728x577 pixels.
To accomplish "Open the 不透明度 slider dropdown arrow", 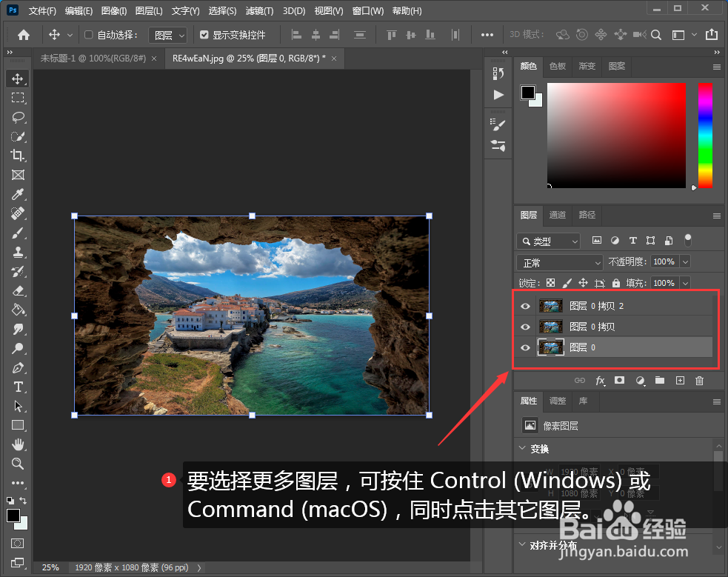I will (x=685, y=261).
